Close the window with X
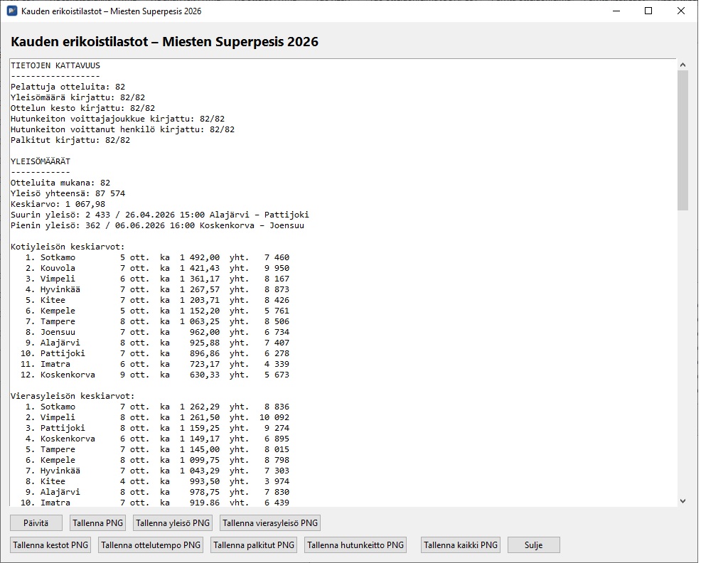The height and width of the screenshot is (563, 728). (681, 11)
